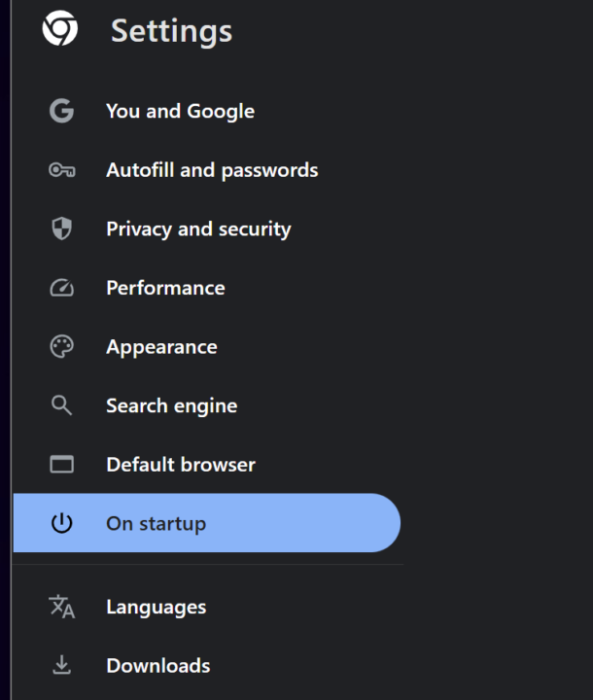Open the You and Google section
Viewport: 593px width, 700px height.
point(180,112)
